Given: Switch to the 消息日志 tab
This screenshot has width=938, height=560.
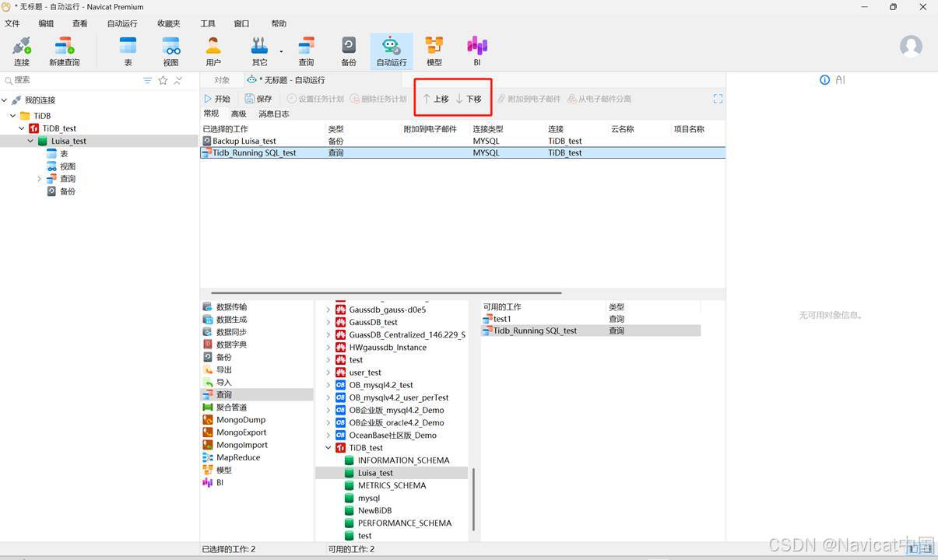Looking at the screenshot, I should coord(273,114).
